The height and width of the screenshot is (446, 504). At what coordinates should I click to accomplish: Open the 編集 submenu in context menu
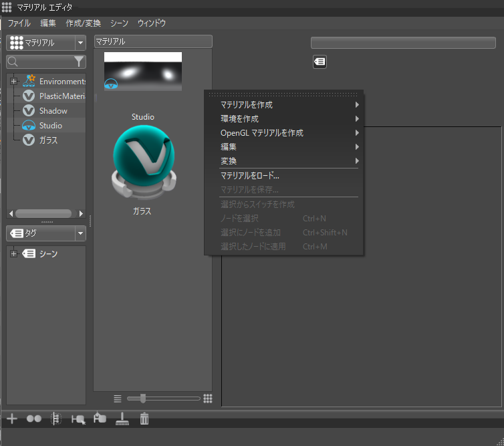tap(283, 147)
